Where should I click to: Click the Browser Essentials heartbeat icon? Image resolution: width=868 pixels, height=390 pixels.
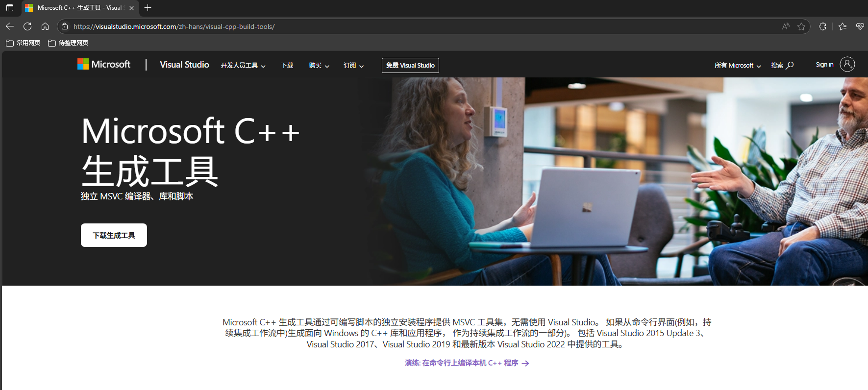(x=860, y=26)
